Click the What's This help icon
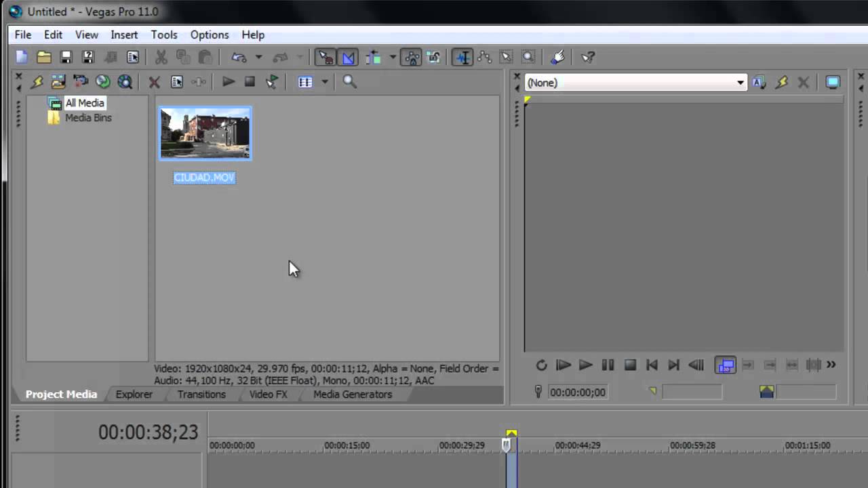 (x=588, y=58)
